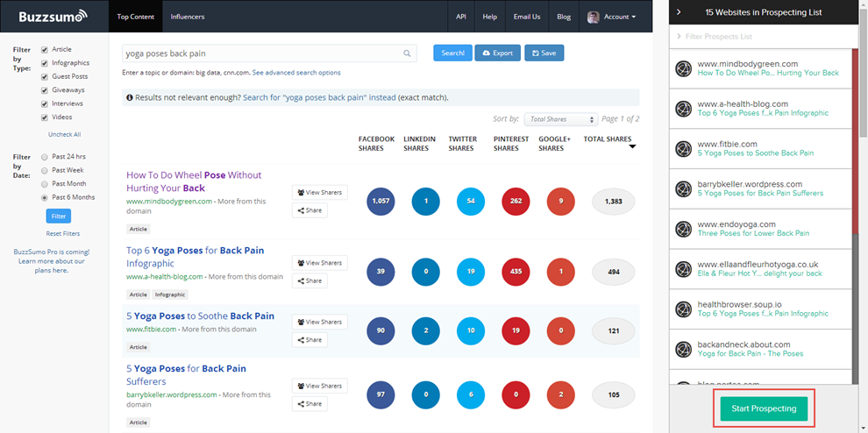Click the barrybkeller.wordpress.com prospect globe icon
The height and width of the screenshot is (433, 868).
684,188
